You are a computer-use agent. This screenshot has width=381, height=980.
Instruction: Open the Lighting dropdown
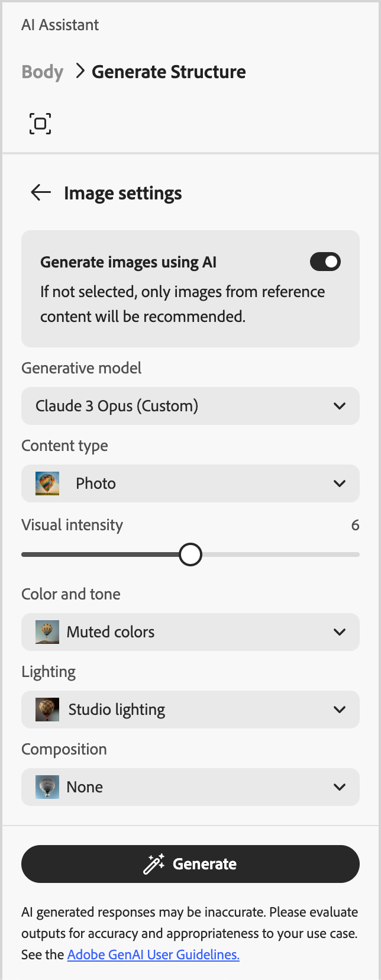click(x=190, y=709)
